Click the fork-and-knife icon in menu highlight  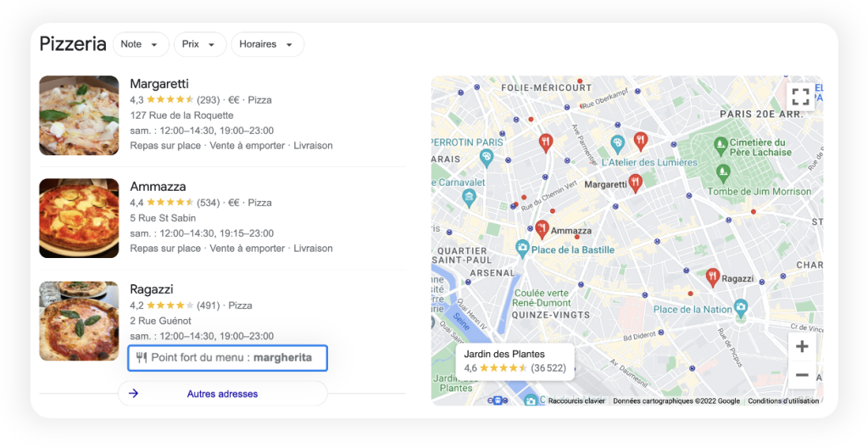tap(142, 357)
